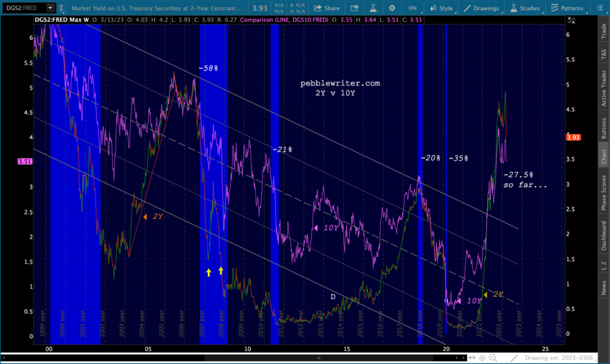Click the first yellow up arrow near 2008
The width and height of the screenshot is (610, 364).
[x=208, y=272]
